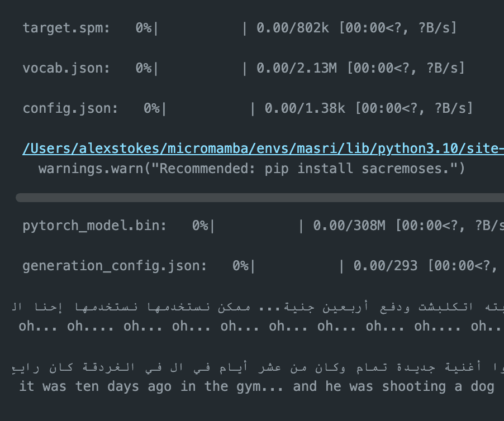Click the pytorch_model.bin download progress bar
504x421 pixels.
[x=256, y=226]
